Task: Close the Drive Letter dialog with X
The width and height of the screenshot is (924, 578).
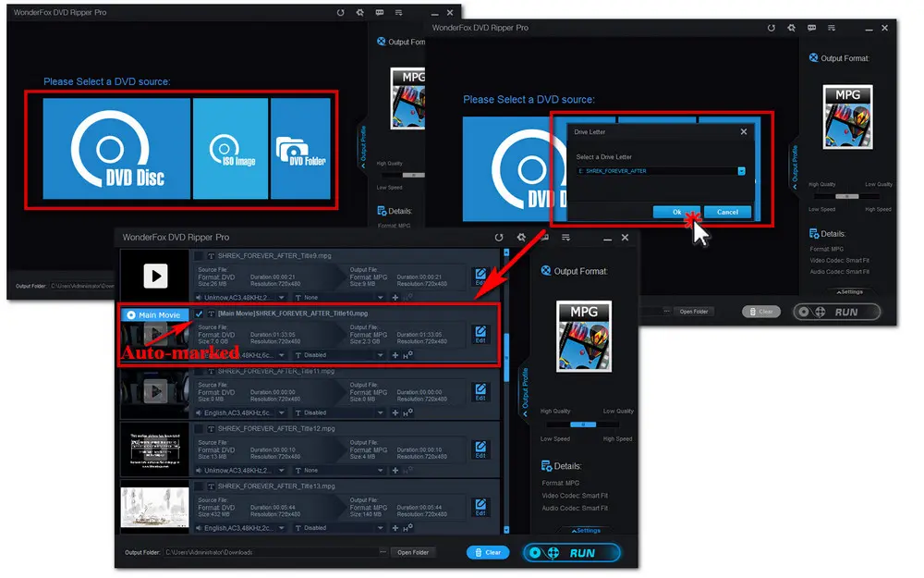Action: tap(744, 132)
